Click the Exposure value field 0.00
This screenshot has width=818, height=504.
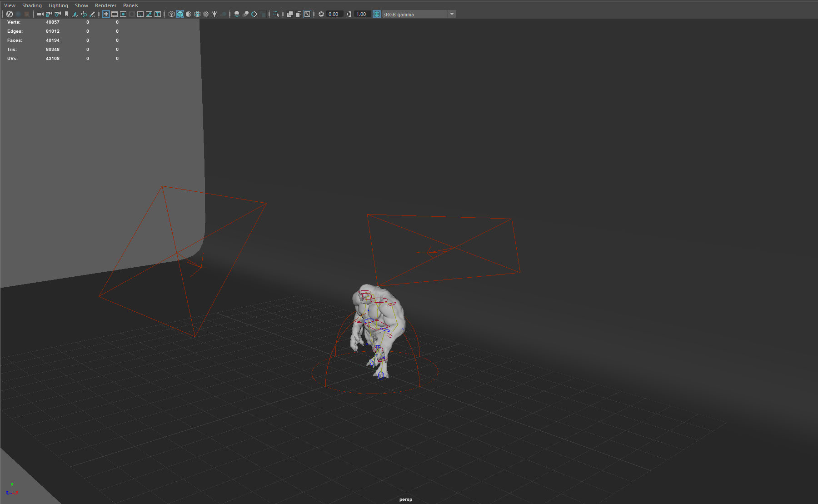click(334, 14)
